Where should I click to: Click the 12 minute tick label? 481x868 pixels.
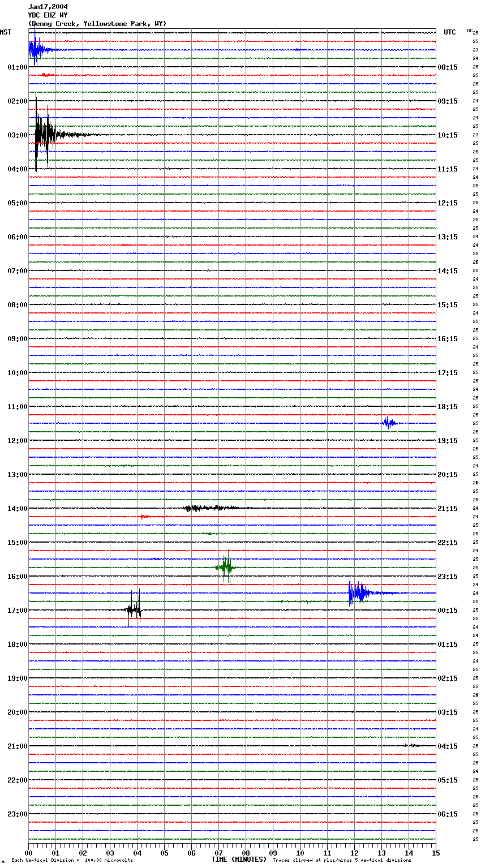[x=354, y=853]
